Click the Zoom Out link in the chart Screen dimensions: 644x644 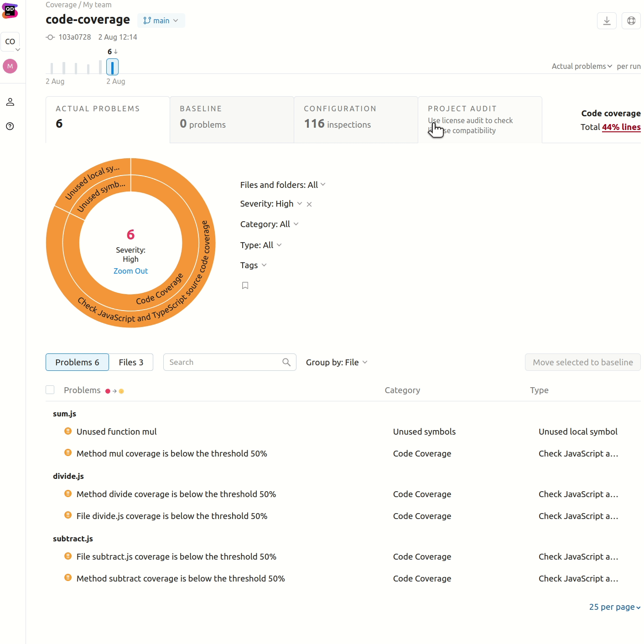click(130, 271)
